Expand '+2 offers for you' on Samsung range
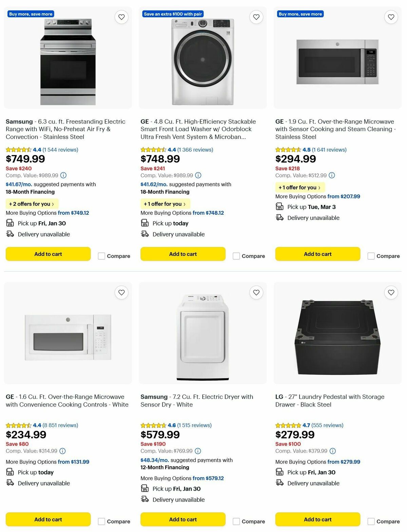 click(32, 204)
